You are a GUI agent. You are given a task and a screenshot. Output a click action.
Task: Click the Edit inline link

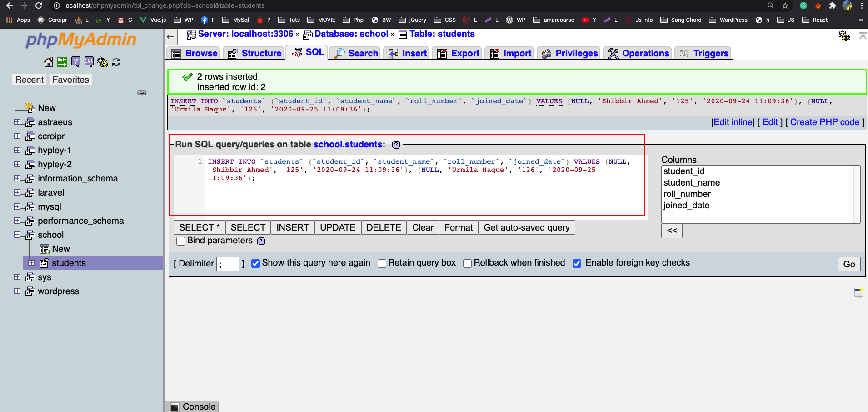point(733,122)
